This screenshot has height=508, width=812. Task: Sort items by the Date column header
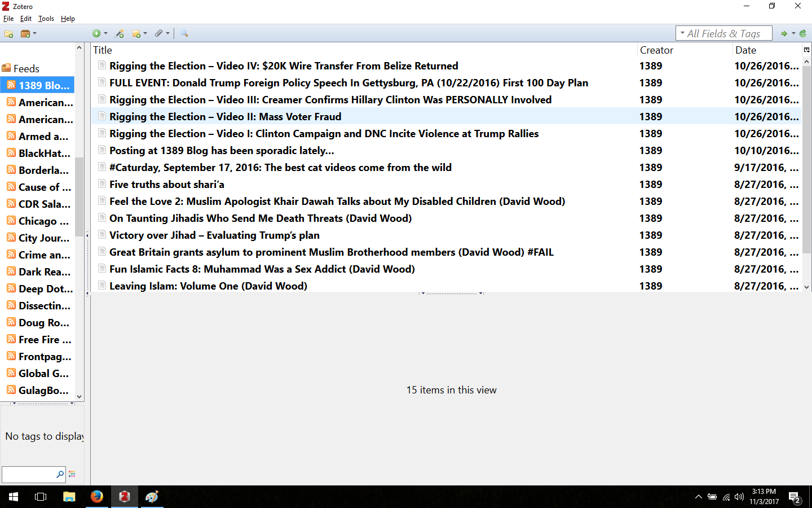(x=767, y=50)
